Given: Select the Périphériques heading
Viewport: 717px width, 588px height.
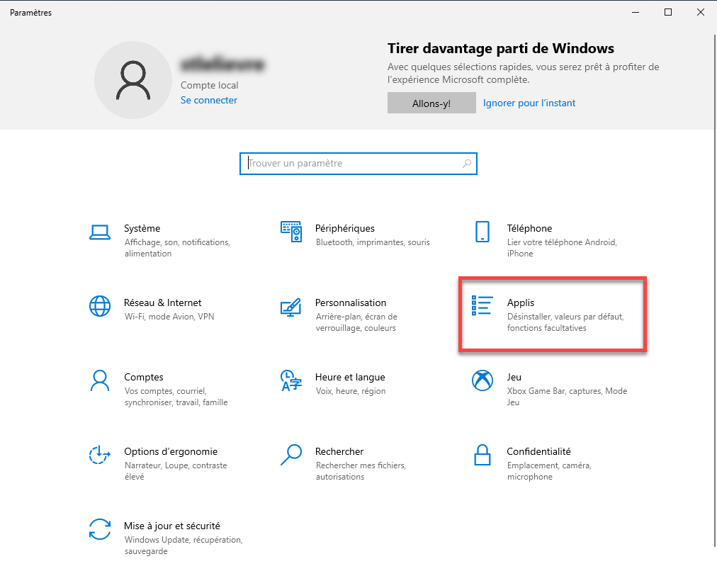Looking at the screenshot, I should point(345,228).
